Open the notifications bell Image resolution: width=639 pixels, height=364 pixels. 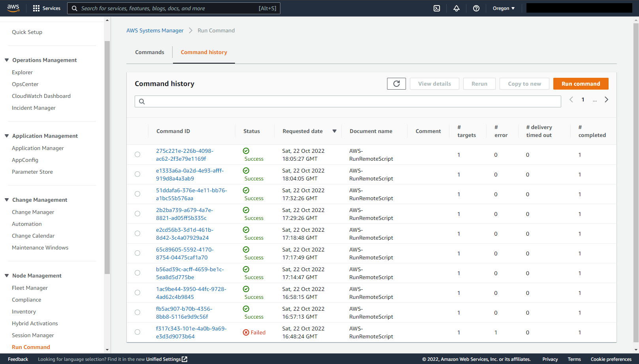pyautogui.click(x=457, y=8)
